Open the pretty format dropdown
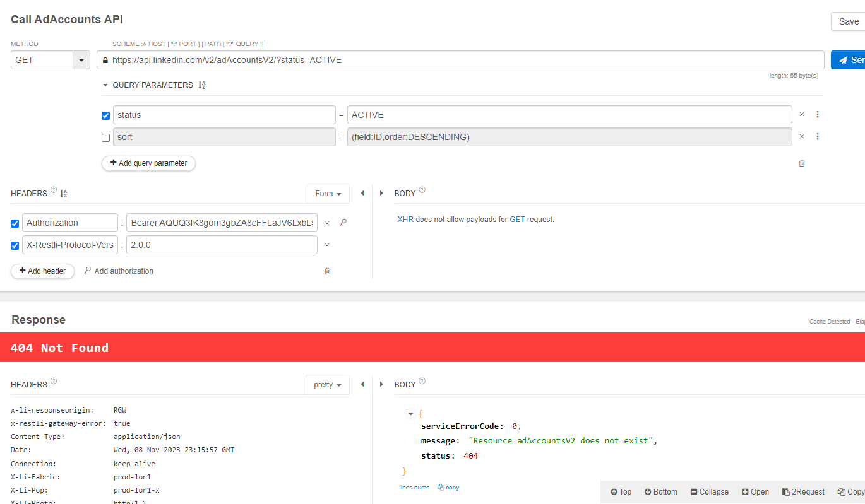Viewport: 865px width, 504px height. point(328,385)
